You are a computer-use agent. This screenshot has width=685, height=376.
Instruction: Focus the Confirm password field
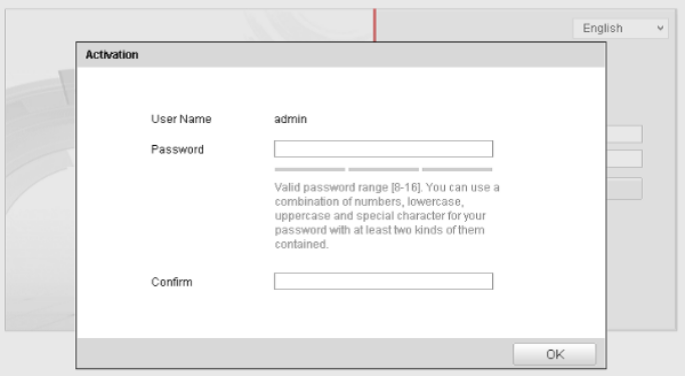point(384,281)
